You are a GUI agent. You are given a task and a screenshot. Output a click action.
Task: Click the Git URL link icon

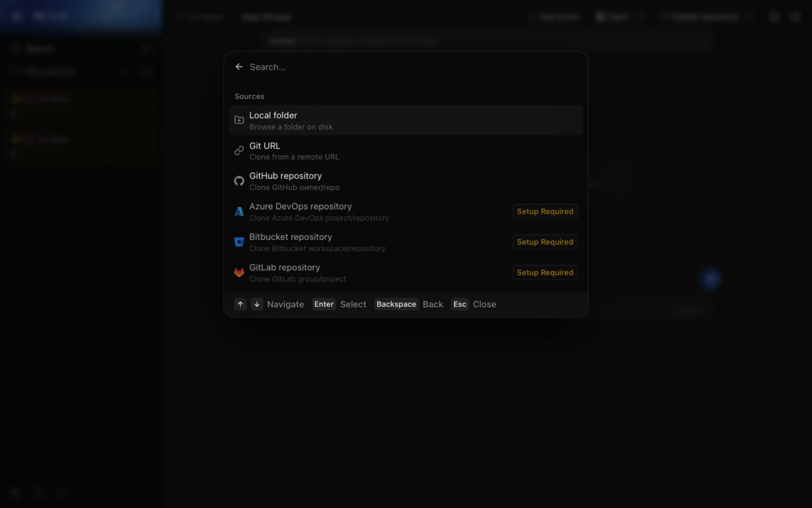pos(239,150)
